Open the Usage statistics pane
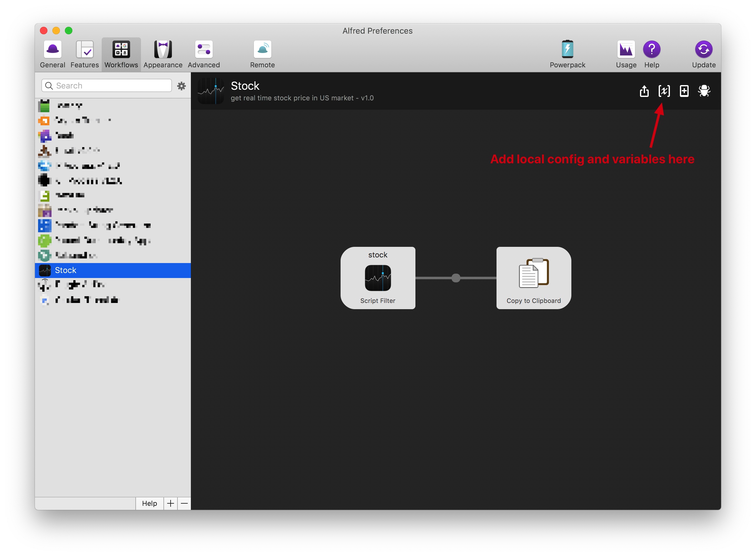Screen dimensions: 756x556 pyautogui.click(x=626, y=54)
